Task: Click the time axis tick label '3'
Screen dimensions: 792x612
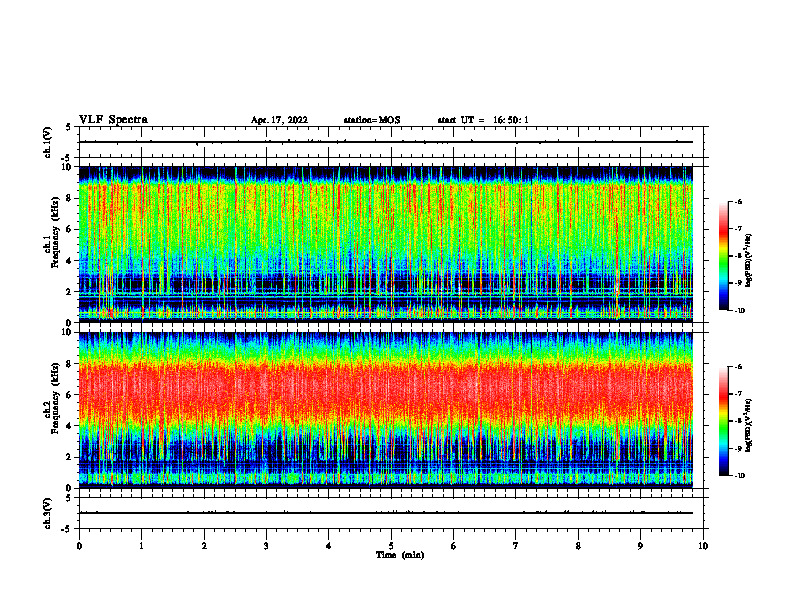Action: (x=266, y=546)
